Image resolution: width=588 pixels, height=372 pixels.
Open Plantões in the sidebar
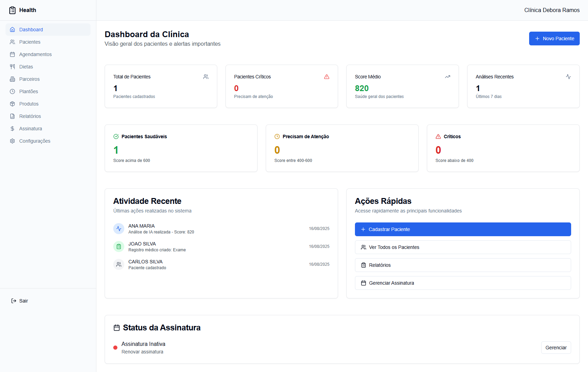[48, 91]
